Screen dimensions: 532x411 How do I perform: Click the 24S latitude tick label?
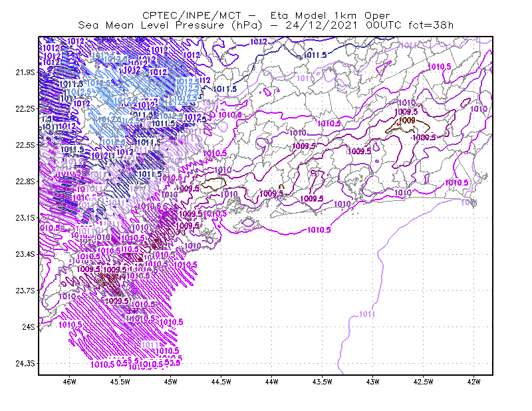click(x=28, y=327)
